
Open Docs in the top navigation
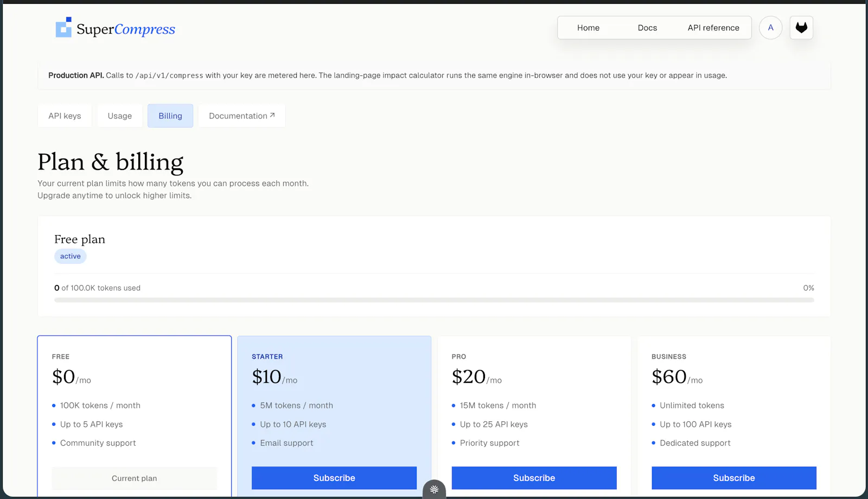pyautogui.click(x=647, y=28)
